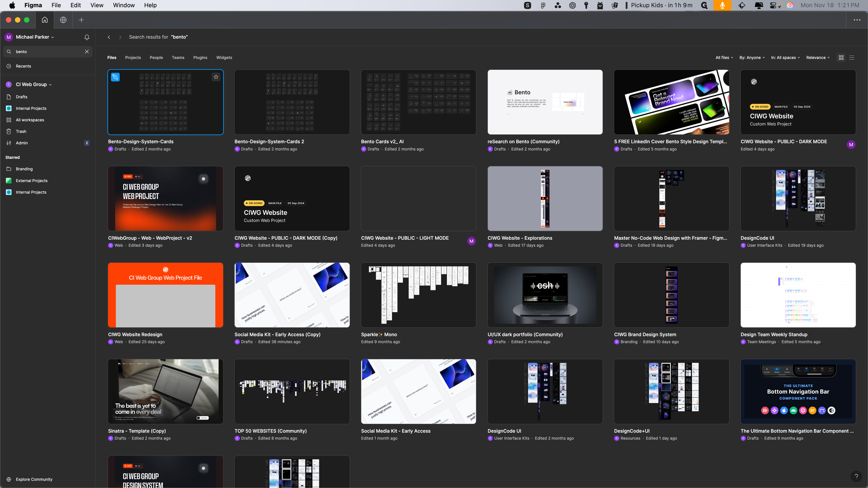Click the DesignCode+UI file title
The image size is (868, 488).
pyautogui.click(x=632, y=431)
